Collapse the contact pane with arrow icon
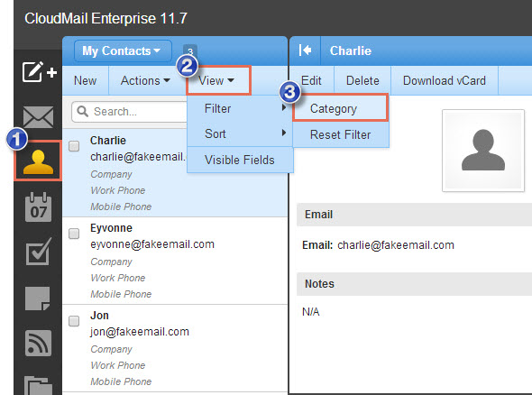The image size is (532, 395). [305, 51]
